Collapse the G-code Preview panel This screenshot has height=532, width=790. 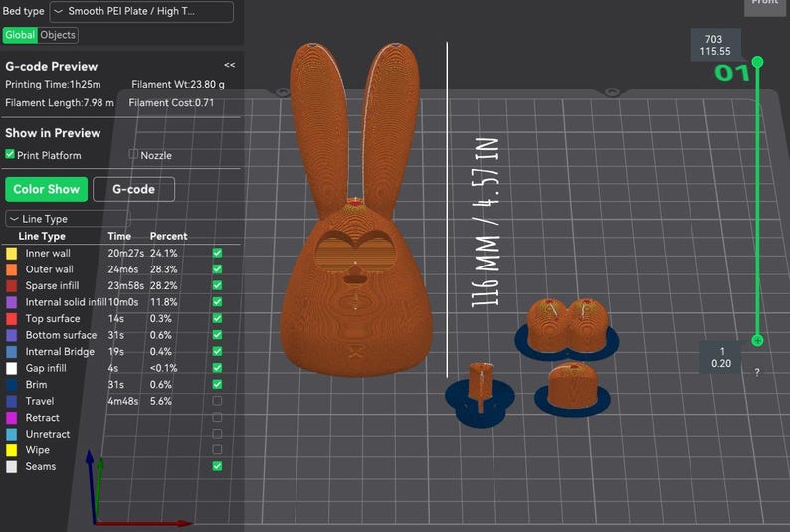pos(229,65)
